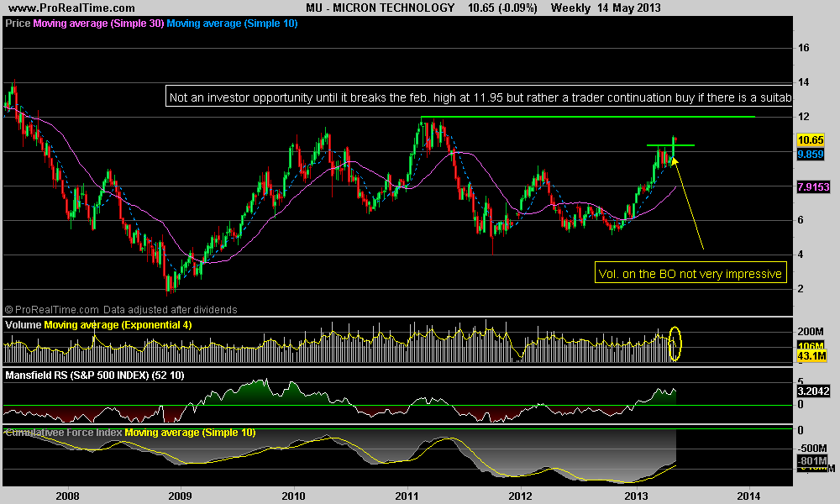Click the blue Moving average (Simple 10) label
The height and width of the screenshot is (504, 840).
[232, 24]
